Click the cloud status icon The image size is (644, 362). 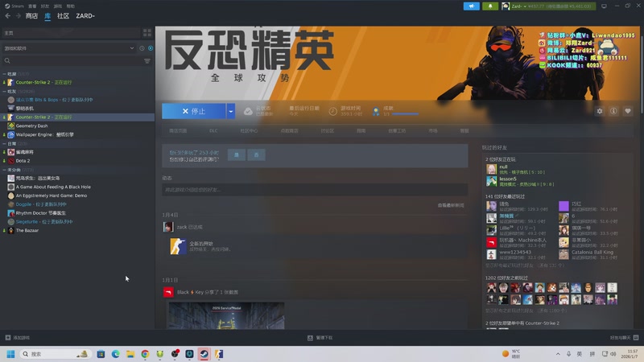(x=248, y=111)
